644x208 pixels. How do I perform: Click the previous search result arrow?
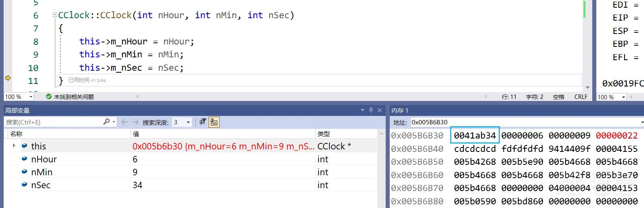[x=125, y=122]
